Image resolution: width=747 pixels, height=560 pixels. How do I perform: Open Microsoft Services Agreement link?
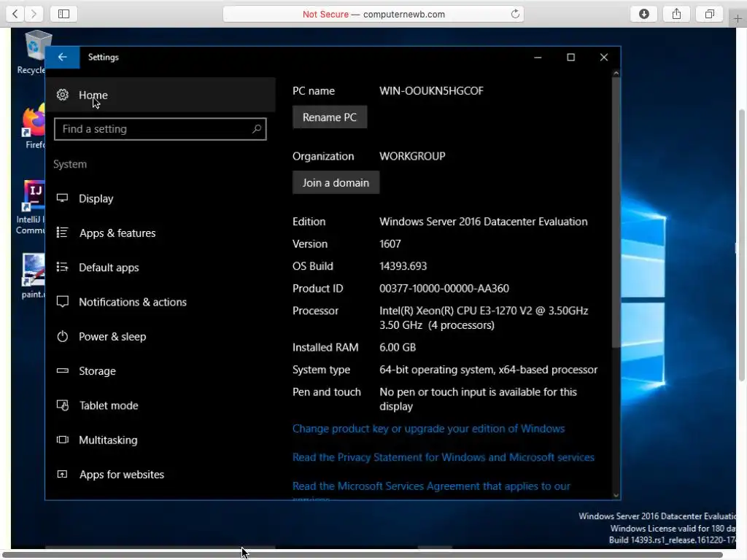pos(431,486)
